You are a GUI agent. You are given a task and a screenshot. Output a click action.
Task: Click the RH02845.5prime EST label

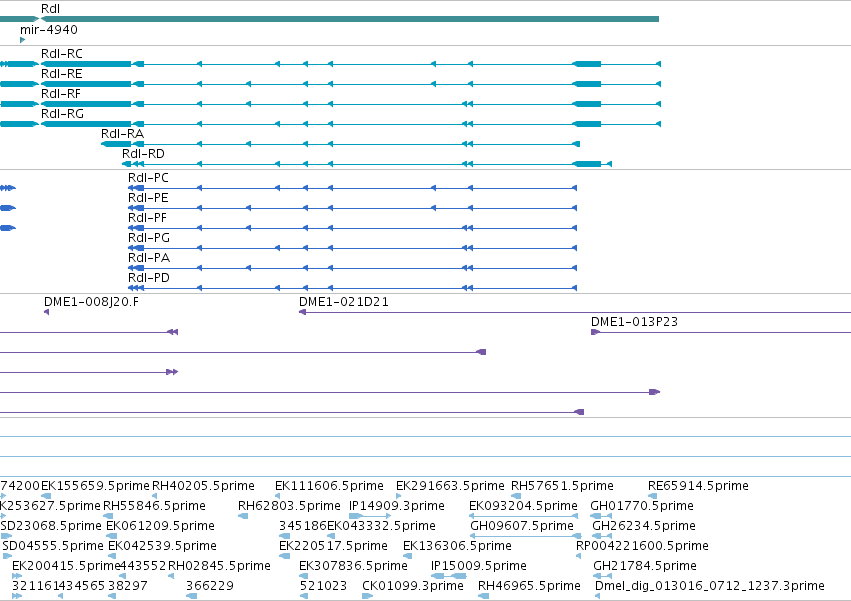[219, 566]
